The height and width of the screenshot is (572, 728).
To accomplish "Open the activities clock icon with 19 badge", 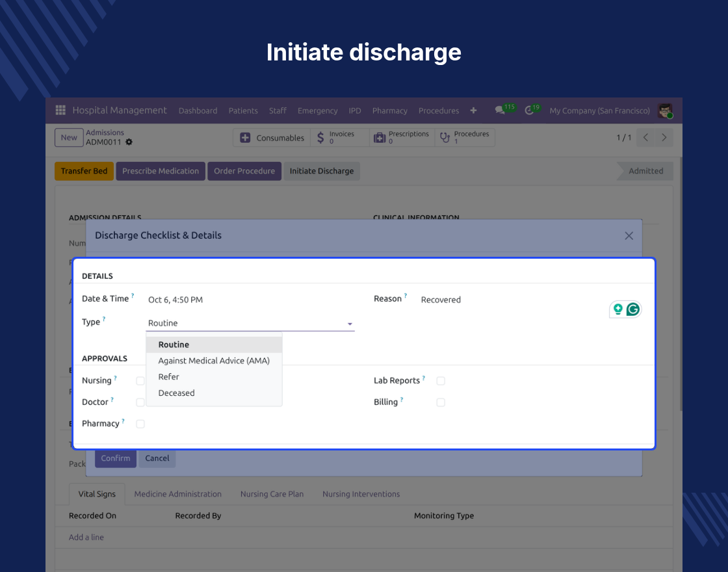I will click(529, 110).
